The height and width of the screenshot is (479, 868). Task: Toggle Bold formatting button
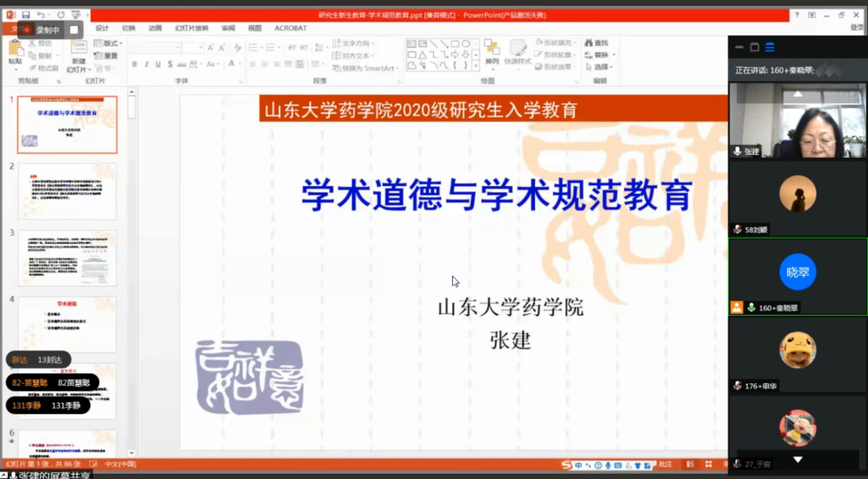(135, 64)
